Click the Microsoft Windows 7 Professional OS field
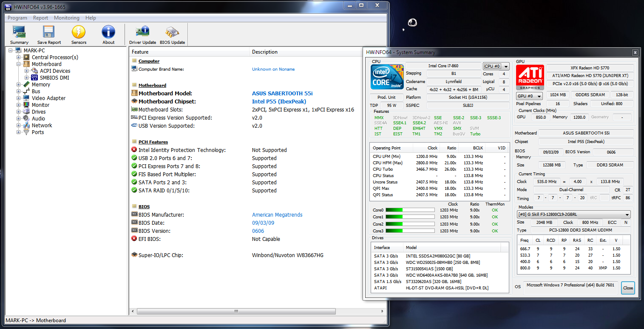Image resolution: width=644 pixels, height=329 pixels. (x=571, y=288)
